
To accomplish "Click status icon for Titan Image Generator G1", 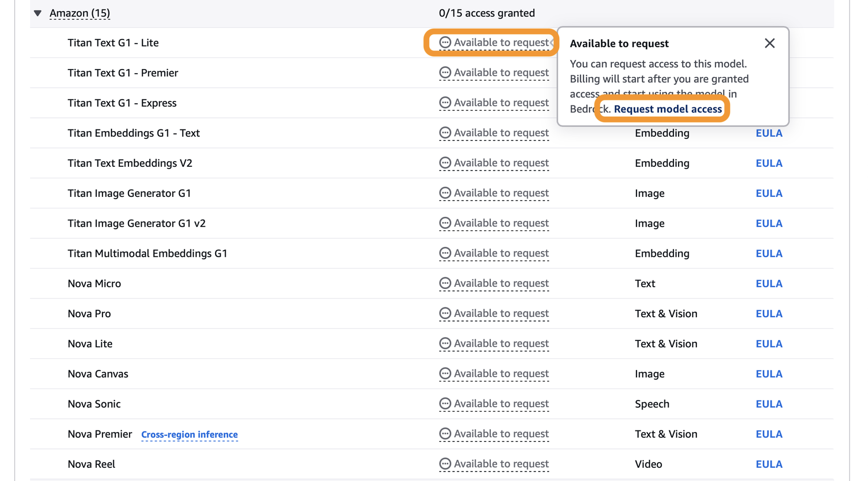I will [445, 193].
